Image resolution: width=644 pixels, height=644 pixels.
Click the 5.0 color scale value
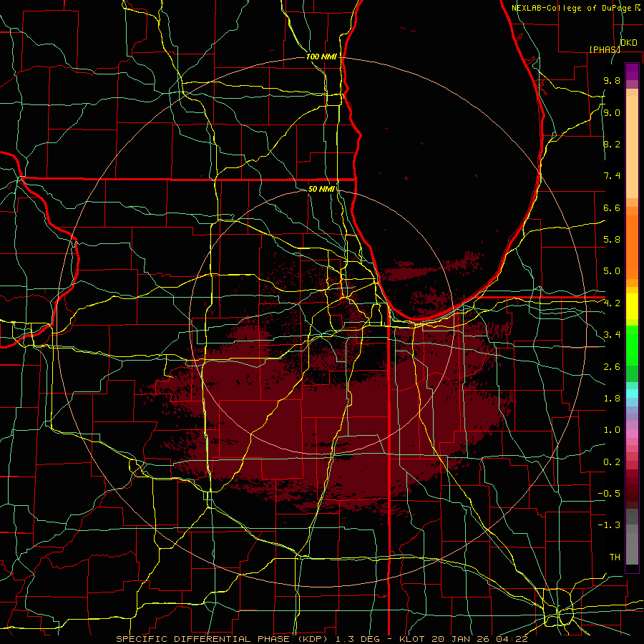tap(612, 271)
